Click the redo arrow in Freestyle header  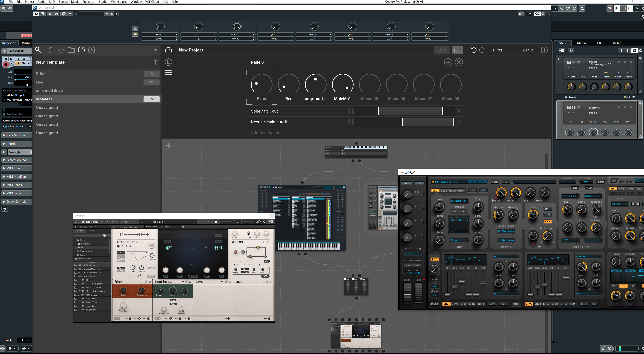click(x=482, y=50)
